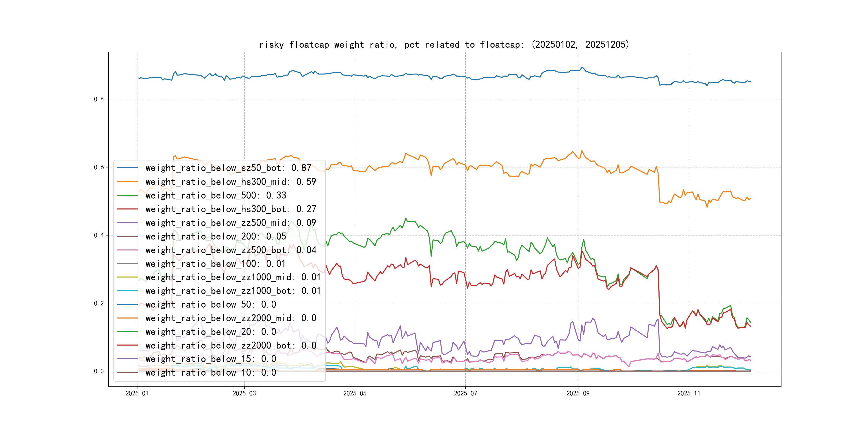The width and height of the screenshot is (868, 434).
Task: Click the 0.8 y-axis tick label
Action: point(99,99)
